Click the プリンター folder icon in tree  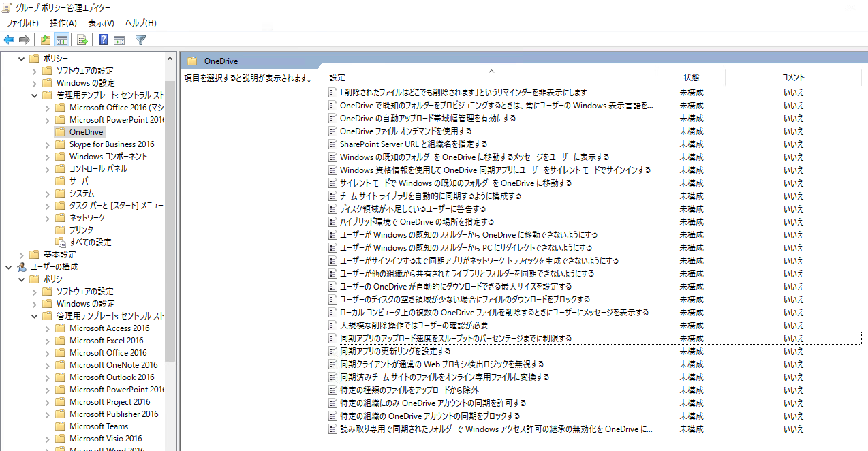coord(60,230)
